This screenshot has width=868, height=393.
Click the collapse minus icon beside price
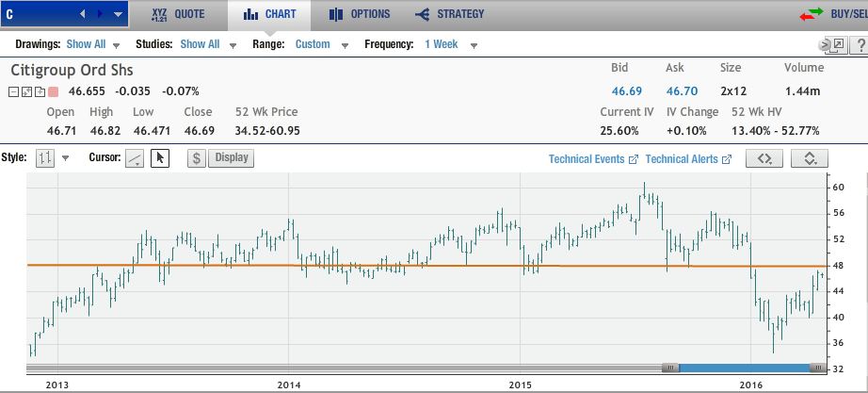coord(13,92)
